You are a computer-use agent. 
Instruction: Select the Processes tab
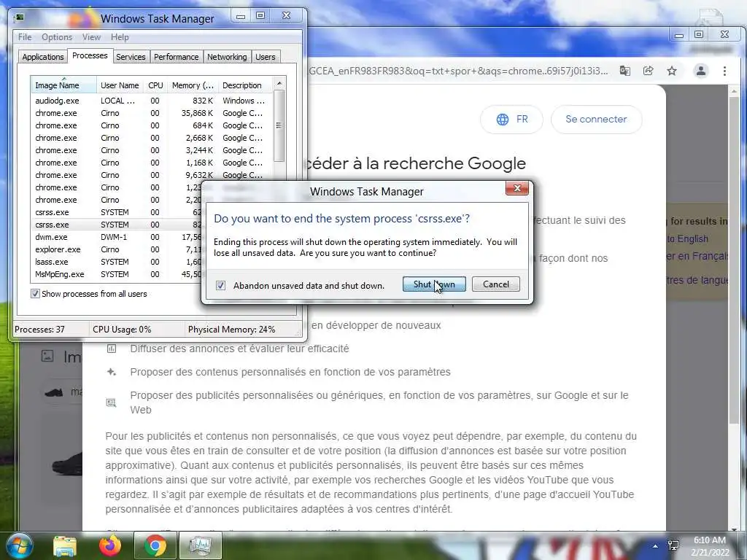90,55
